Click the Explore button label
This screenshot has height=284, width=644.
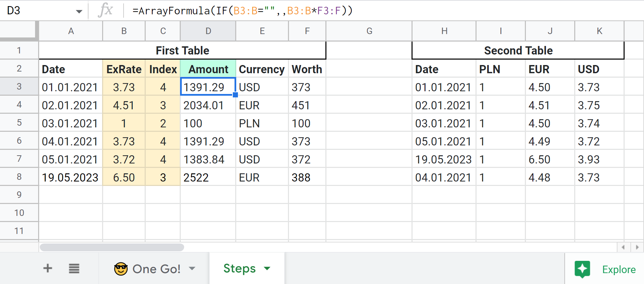pyautogui.click(x=619, y=269)
